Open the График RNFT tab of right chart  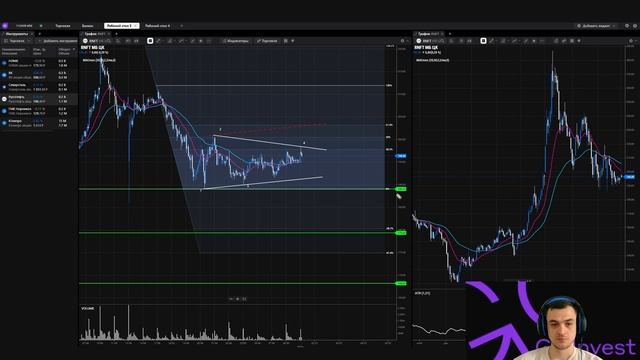coord(429,34)
